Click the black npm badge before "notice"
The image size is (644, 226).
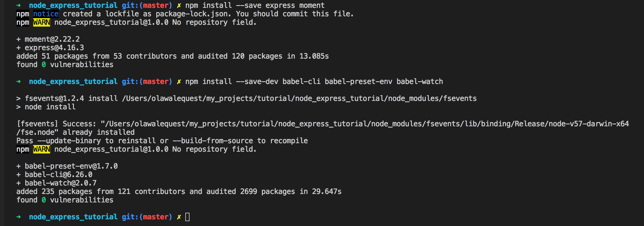(23, 14)
